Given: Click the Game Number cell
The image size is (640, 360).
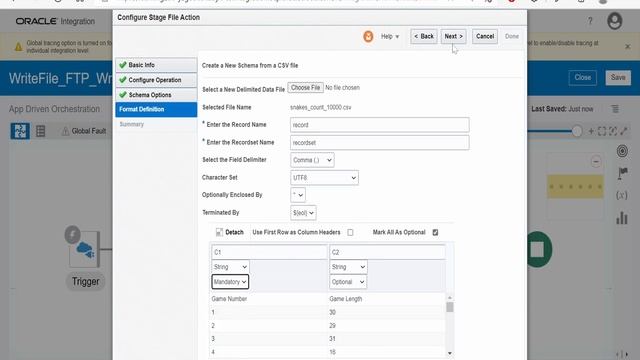Looking at the screenshot, I should (x=229, y=299).
